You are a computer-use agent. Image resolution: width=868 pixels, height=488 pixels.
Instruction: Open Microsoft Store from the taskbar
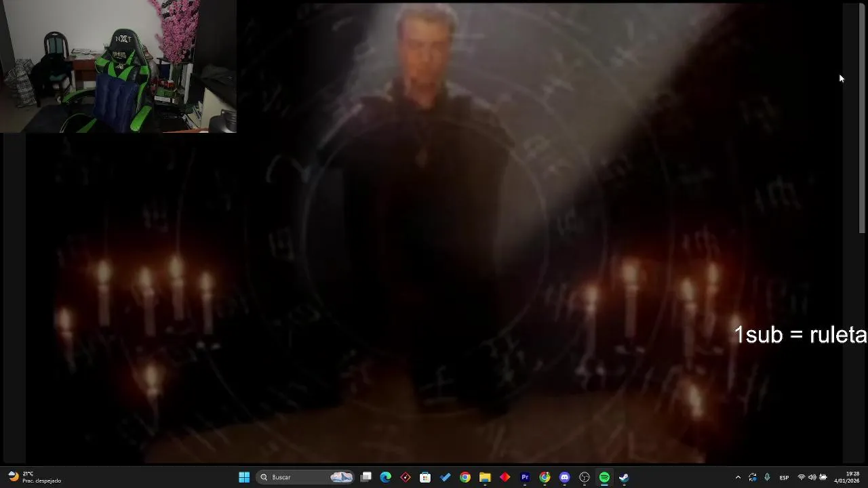click(425, 477)
